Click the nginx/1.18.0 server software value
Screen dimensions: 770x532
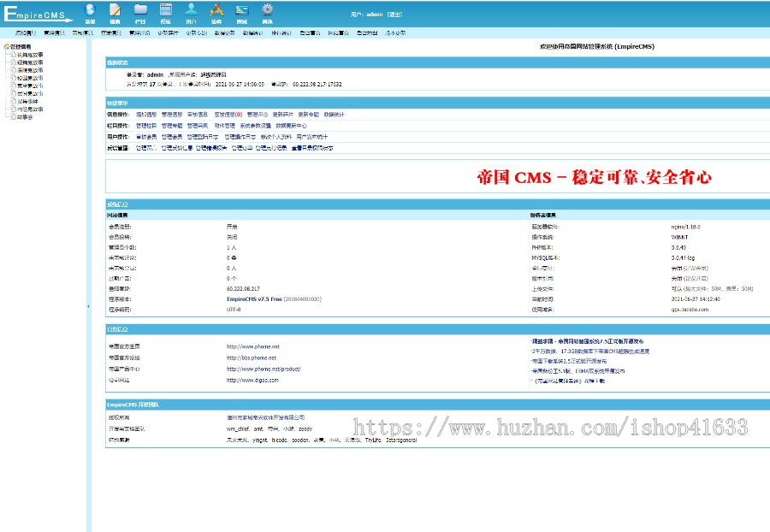click(x=686, y=227)
